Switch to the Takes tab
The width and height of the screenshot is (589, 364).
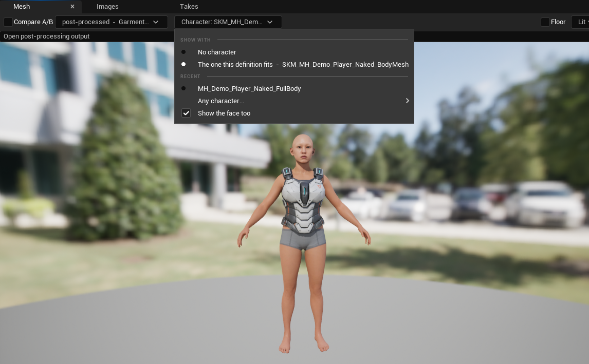(x=189, y=6)
